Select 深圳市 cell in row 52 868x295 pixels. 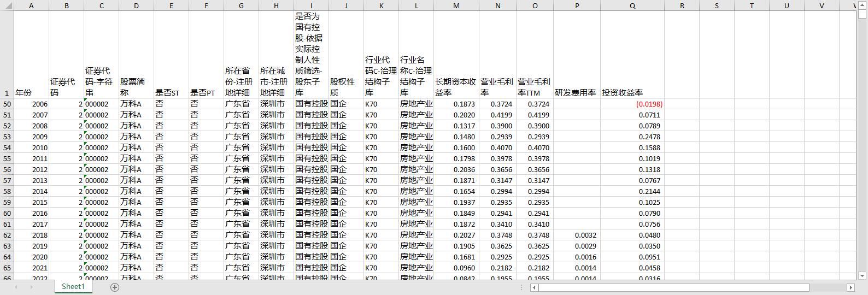(x=276, y=126)
